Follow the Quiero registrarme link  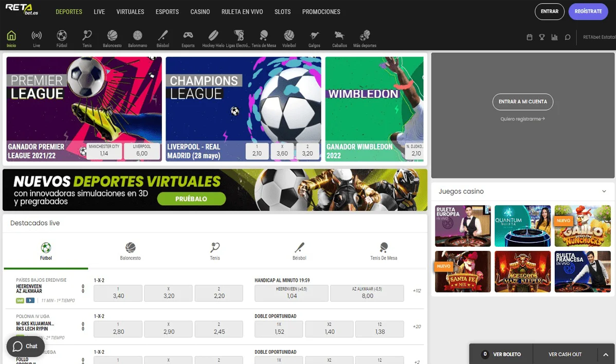click(x=522, y=119)
